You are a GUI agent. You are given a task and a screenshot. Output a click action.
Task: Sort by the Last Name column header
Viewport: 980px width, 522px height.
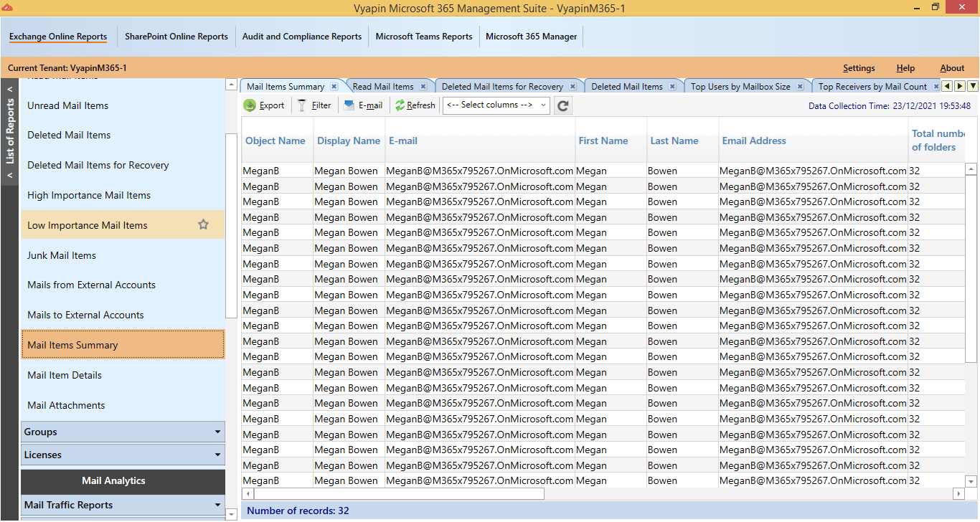click(x=682, y=141)
